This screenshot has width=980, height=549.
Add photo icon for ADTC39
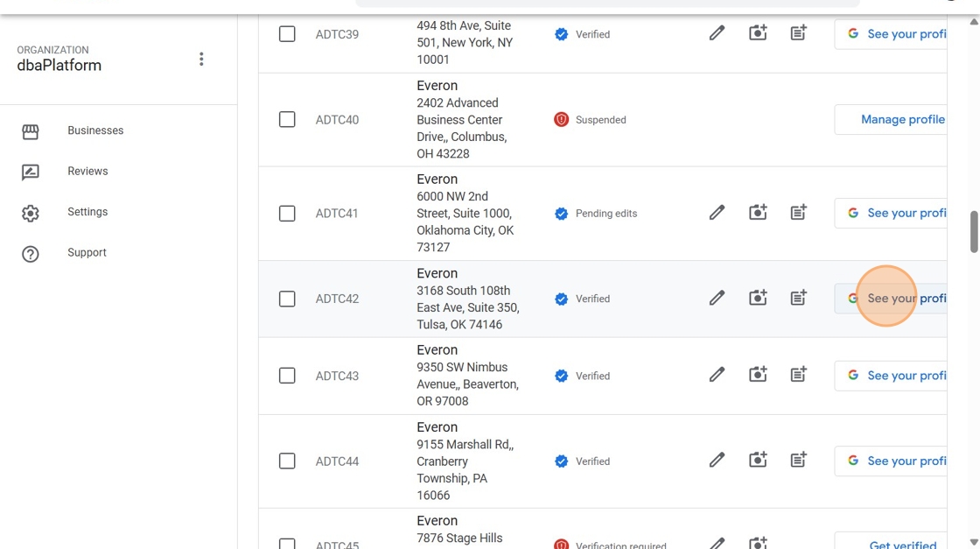click(x=758, y=32)
